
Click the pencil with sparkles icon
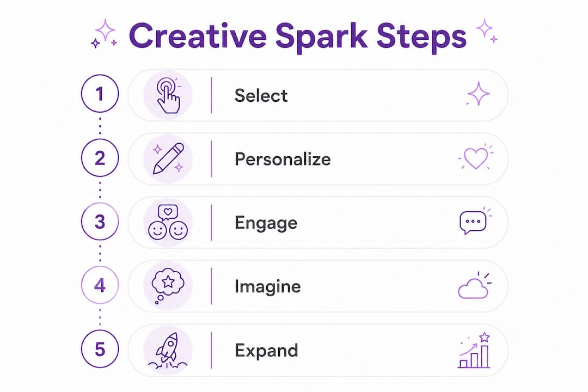pyautogui.click(x=168, y=158)
